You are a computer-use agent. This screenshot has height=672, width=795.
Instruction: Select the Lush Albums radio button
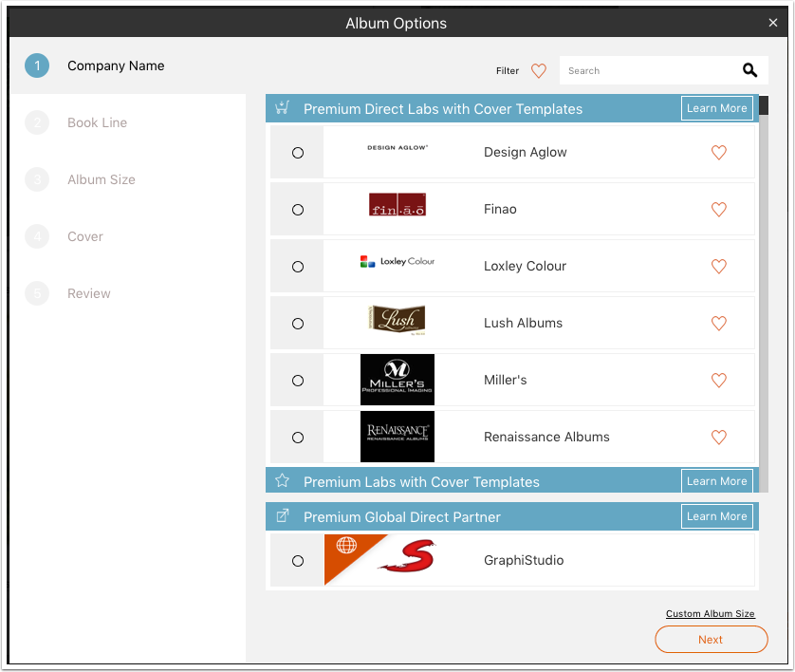(x=298, y=324)
